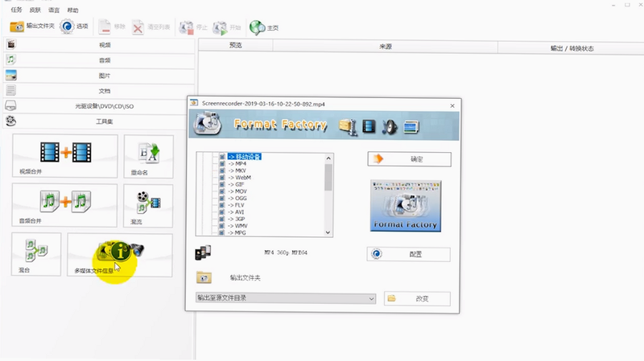Select '-> 3GP' in the format list

[237, 219]
